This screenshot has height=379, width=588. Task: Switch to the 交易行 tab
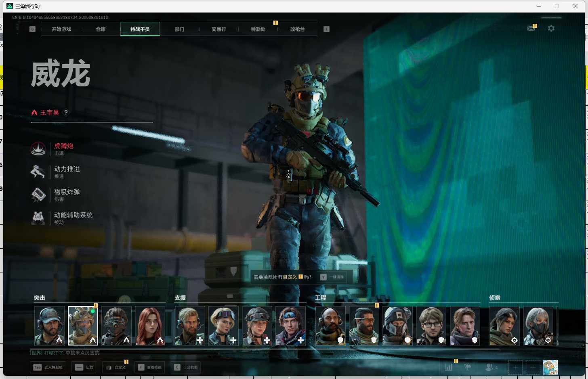(218, 29)
